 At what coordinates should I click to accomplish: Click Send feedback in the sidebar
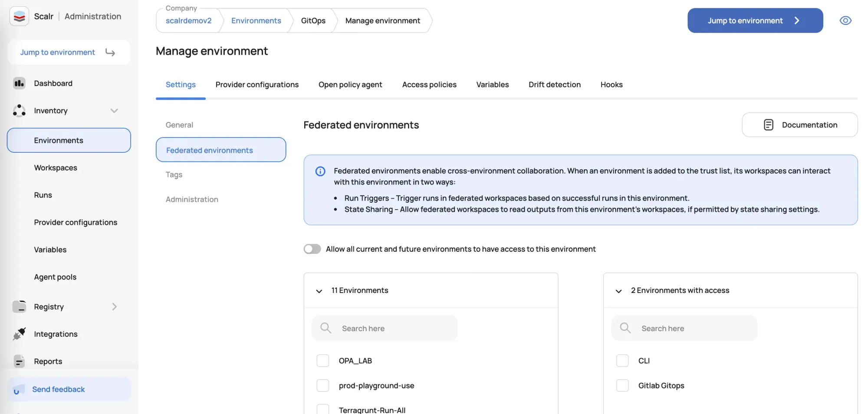point(69,389)
